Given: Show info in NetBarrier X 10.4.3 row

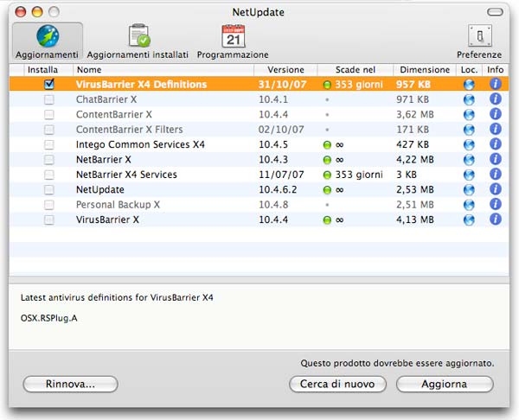Looking at the screenshot, I should point(495,159).
